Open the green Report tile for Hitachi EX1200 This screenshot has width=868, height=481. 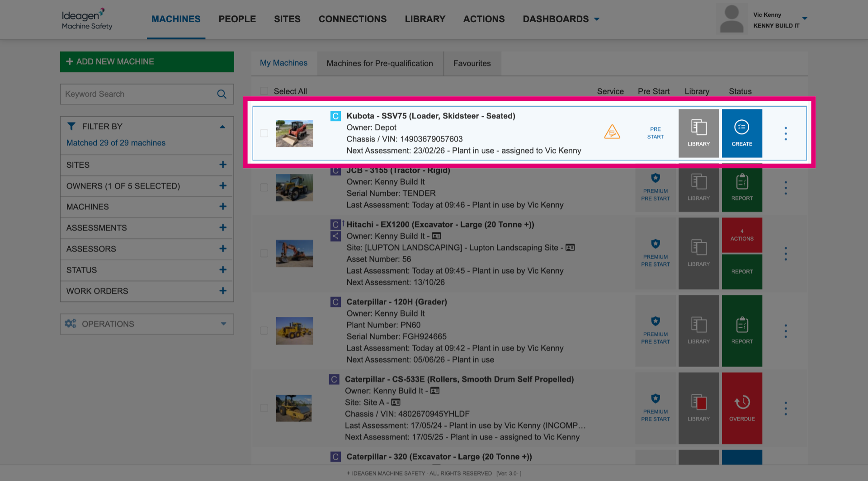[742, 272]
